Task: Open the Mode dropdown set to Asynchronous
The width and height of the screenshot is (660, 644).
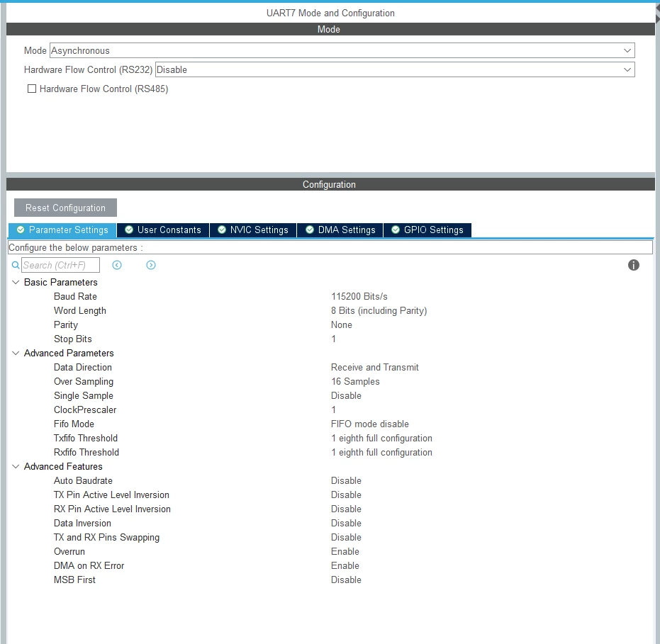Action: tap(342, 50)
